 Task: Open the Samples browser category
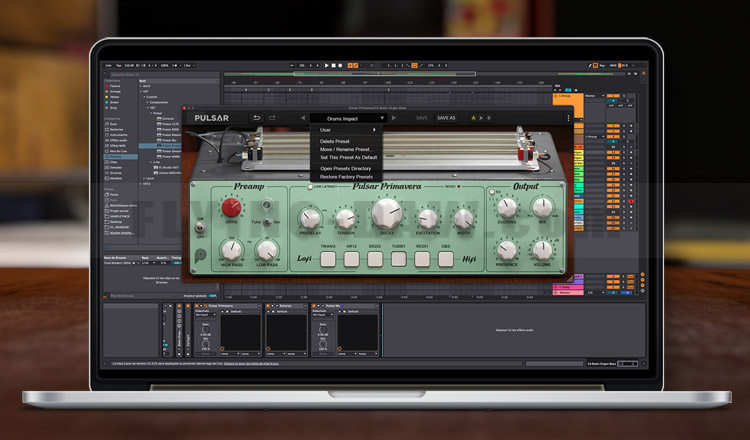coord(115,167)
